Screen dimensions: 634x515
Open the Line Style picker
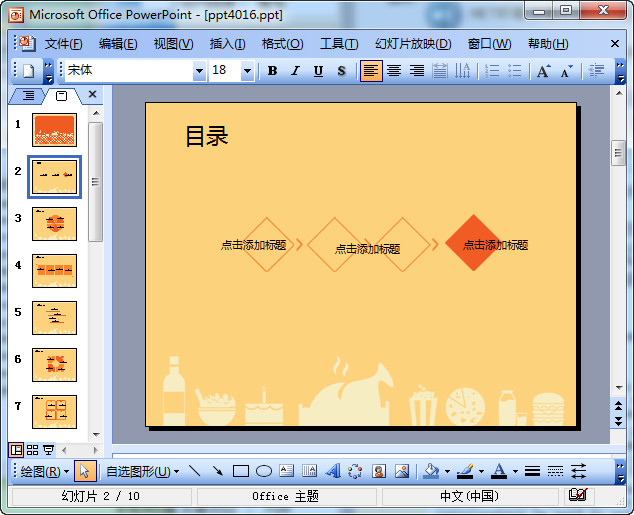pos(533,471)
